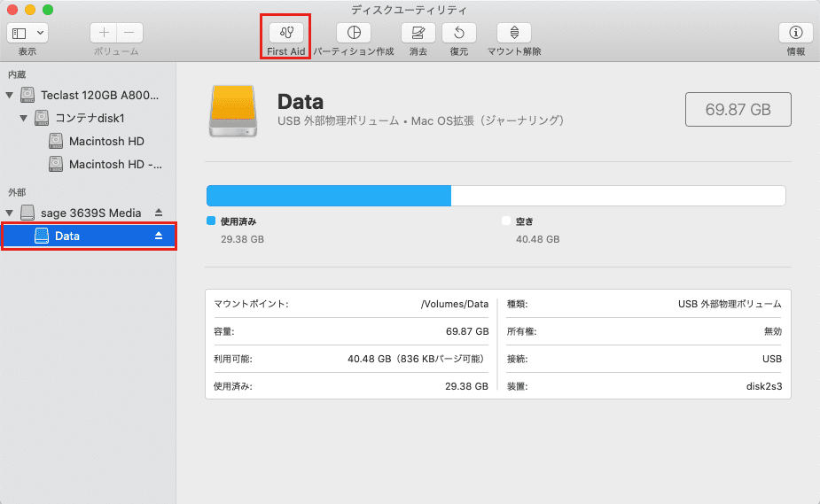Select sage 3639S Media external disk

click(x=91, y=213)
